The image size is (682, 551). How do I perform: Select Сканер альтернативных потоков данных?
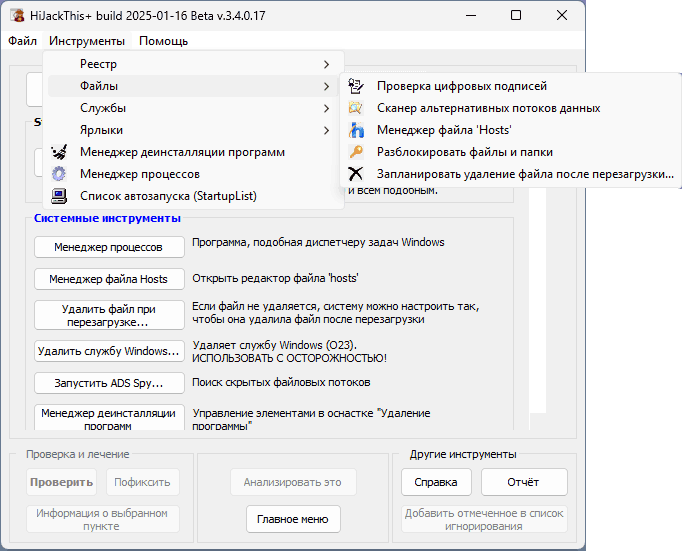coord(511,108)
